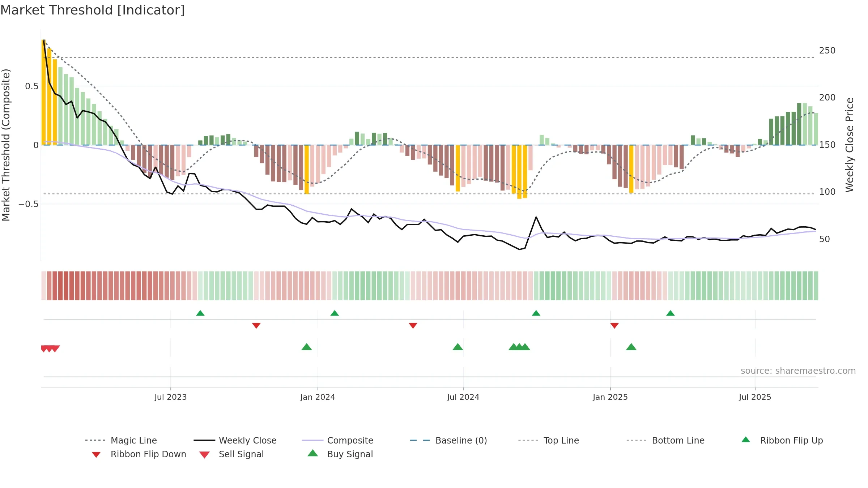Toggle the Bottom Line legend entry

pos(665,440)
